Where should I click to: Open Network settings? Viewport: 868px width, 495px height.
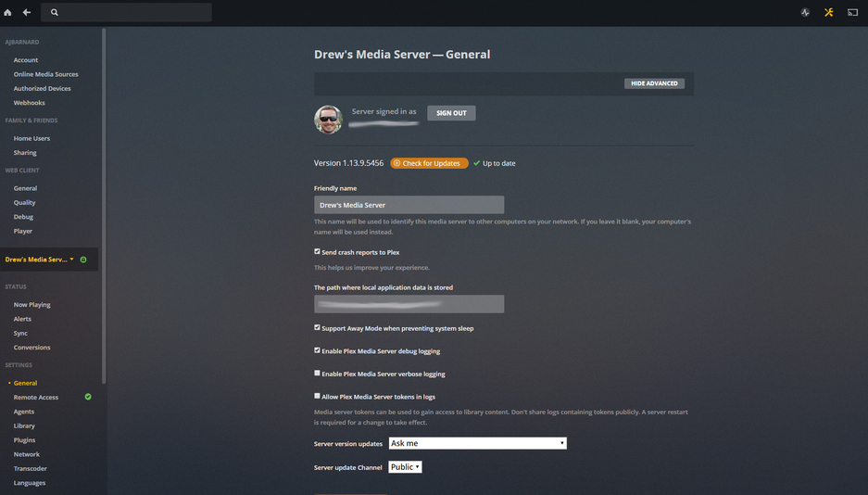tap(27, 454)
